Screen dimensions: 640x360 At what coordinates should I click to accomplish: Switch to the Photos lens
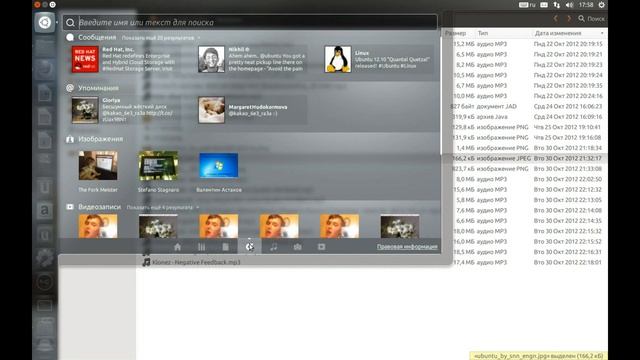tap(298, 247)
